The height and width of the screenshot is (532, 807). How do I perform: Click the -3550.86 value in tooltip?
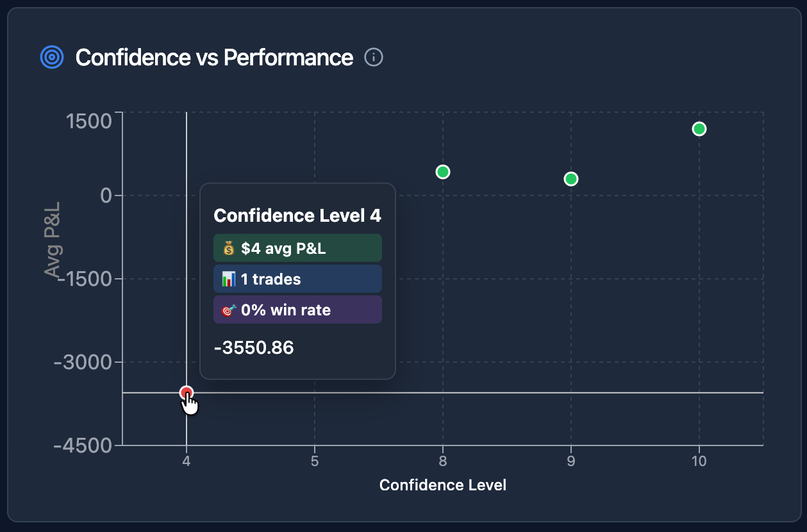pyautogui.click(x=254, y=348)
